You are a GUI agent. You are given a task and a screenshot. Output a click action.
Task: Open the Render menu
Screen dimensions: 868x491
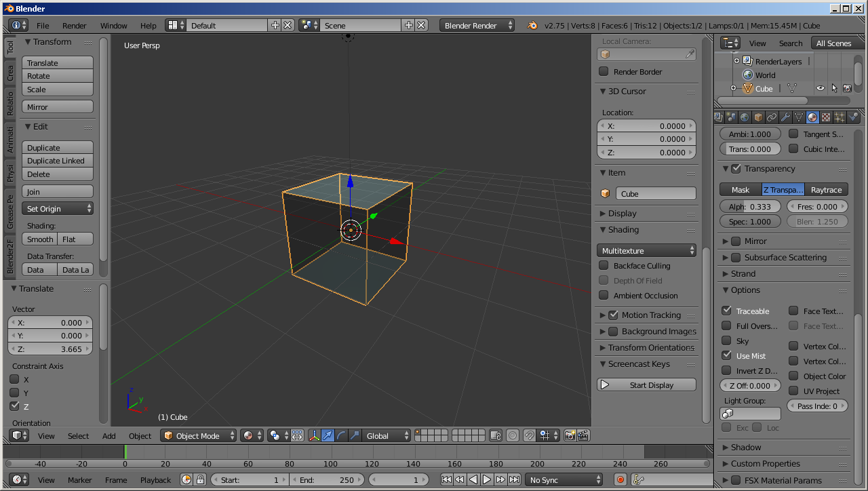(x=74, y=25)
